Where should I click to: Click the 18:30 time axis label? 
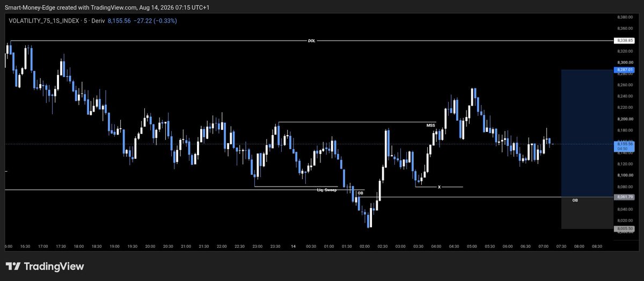click(x=97, y=246)
